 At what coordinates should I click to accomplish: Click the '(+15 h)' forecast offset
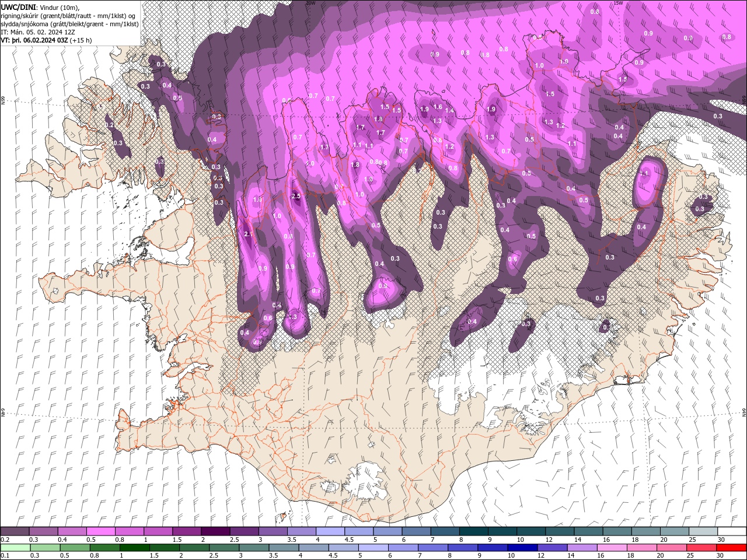click(81, 40)
